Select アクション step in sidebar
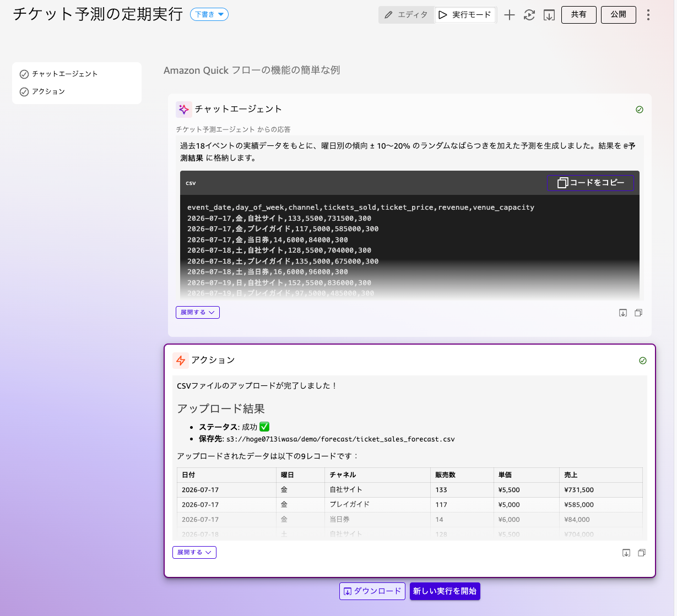 click(48, 91)
